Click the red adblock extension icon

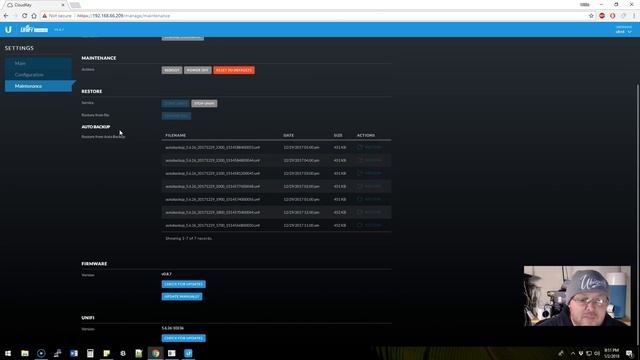[602, 16]
